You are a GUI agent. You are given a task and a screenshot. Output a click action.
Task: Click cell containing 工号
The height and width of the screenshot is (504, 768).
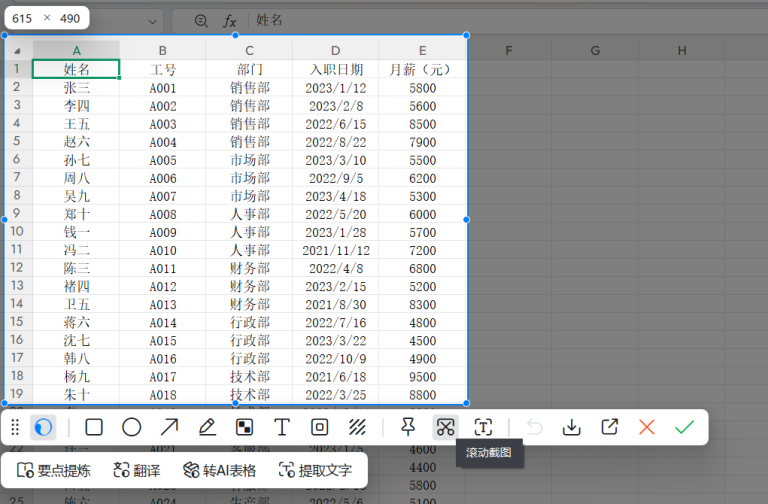tap(163, 69)
